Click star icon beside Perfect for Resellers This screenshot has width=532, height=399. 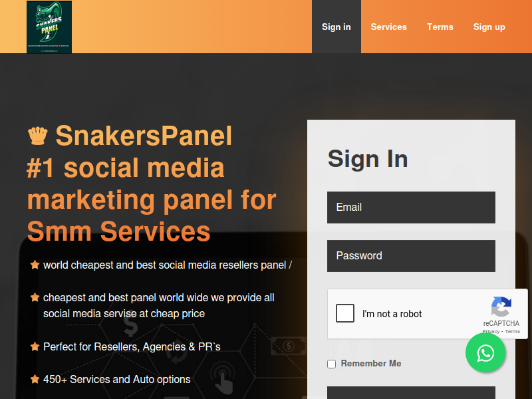coord(35,346)
